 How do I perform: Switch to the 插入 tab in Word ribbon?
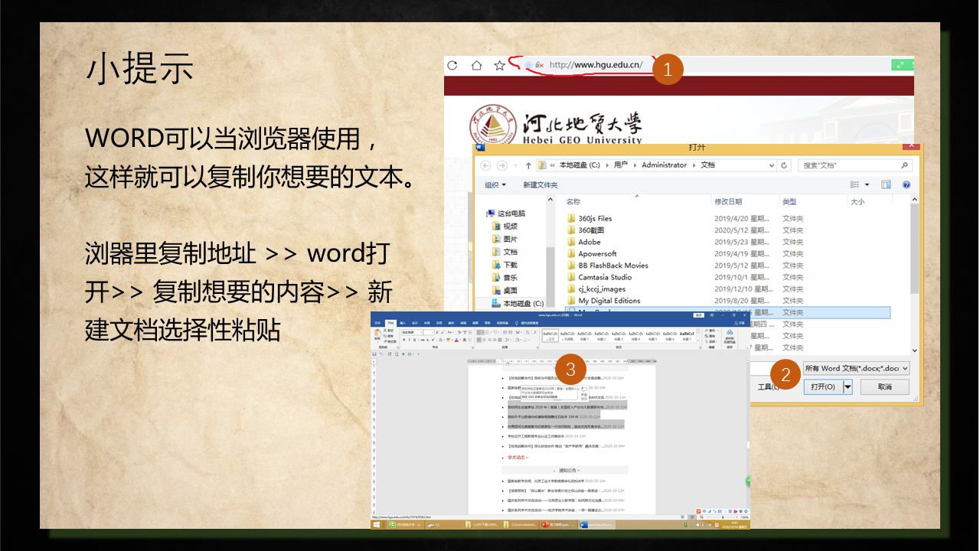(403, 323)
